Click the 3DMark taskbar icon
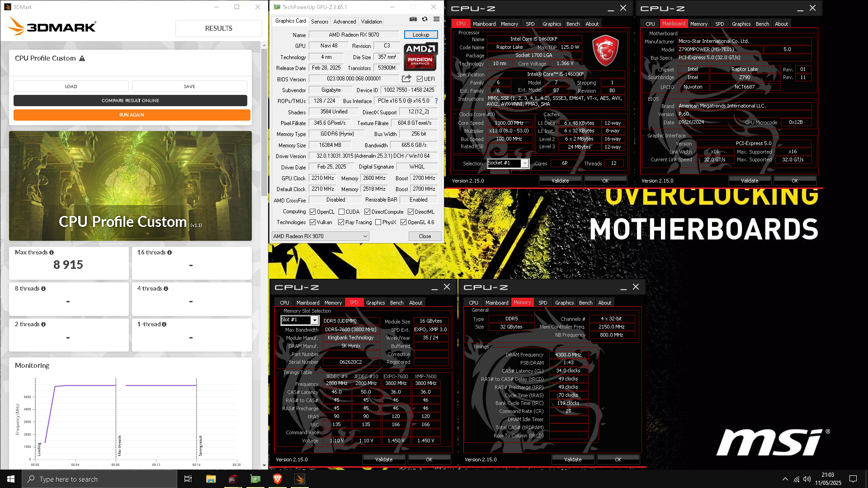 click(x=300, y=479)
